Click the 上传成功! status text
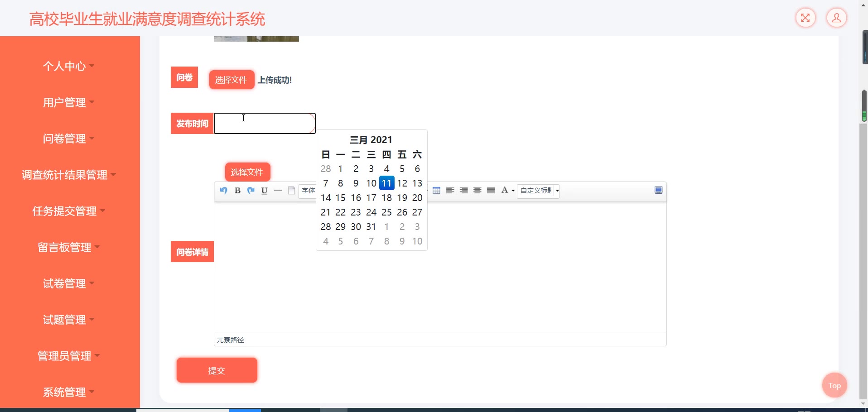The image size is (868, 412). 275,80
